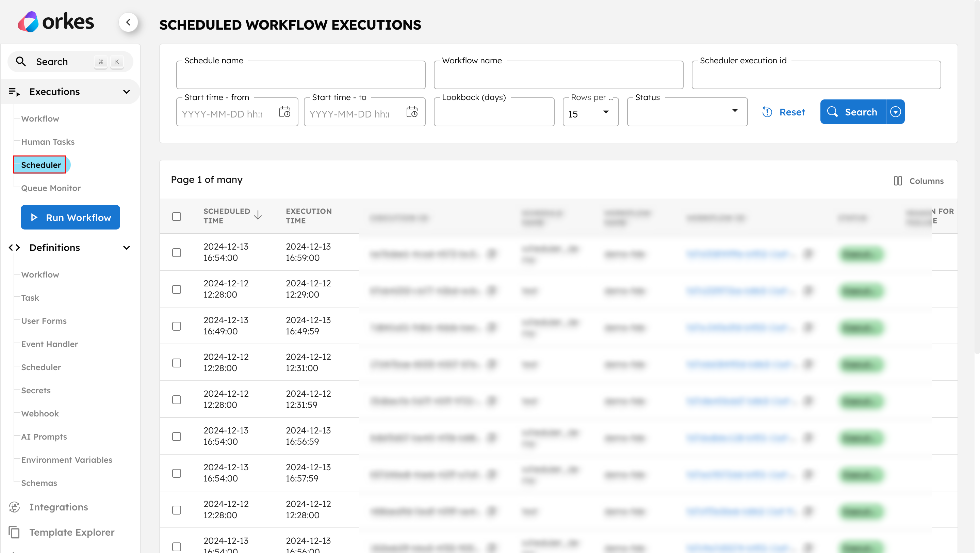Open User Forms in the sidebar

(44, 321)
